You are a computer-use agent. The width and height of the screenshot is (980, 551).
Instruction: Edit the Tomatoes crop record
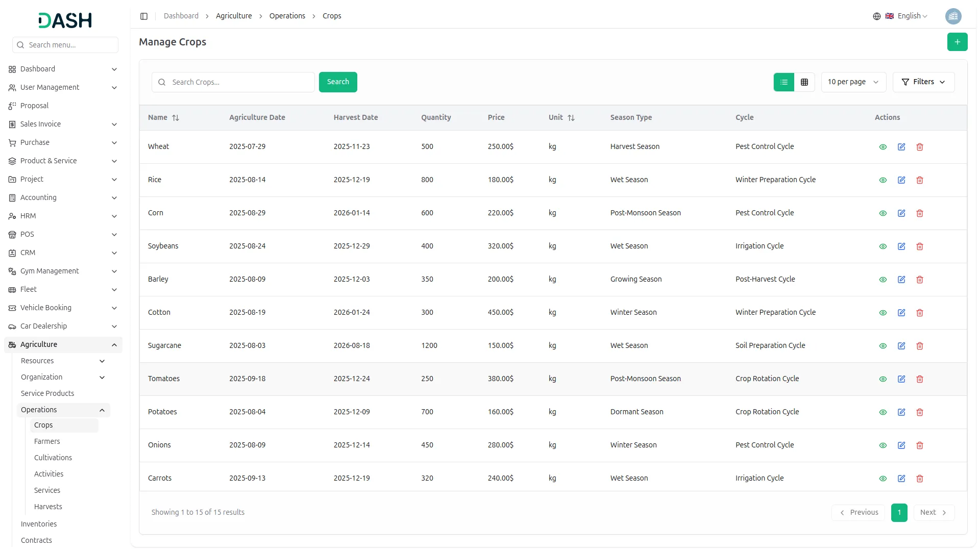coord(901,379)
